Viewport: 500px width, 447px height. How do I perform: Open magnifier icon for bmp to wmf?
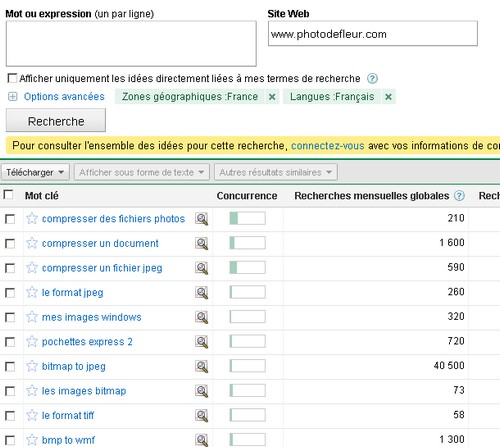coord(202,440)
